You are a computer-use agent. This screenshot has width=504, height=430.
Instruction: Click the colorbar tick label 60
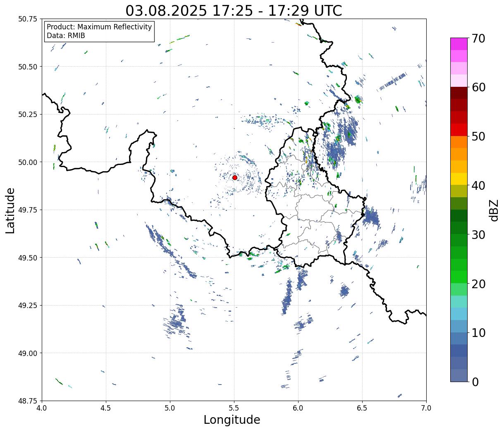478,87
